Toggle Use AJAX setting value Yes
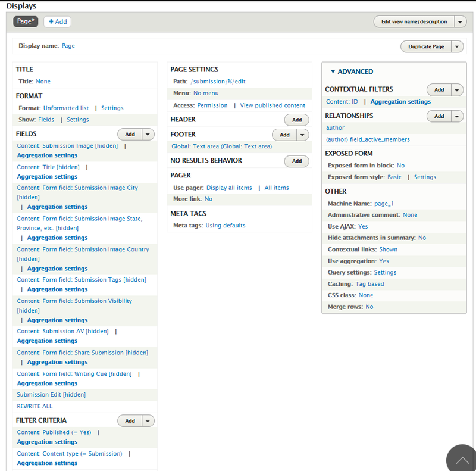 click(x=363, y=227)
